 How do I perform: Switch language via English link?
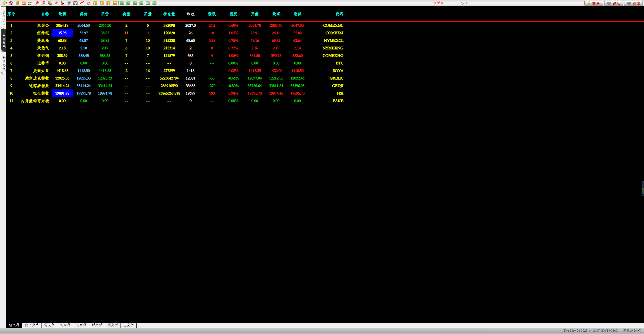click(463, 3)
